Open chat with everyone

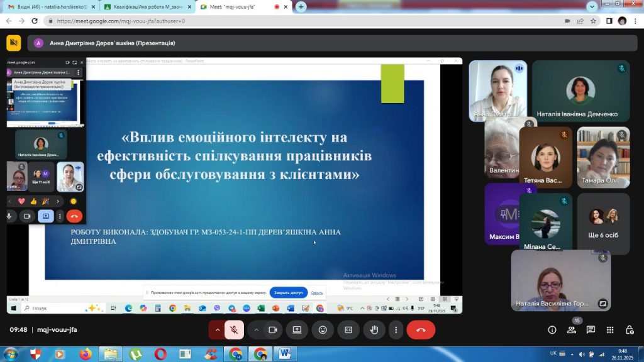[x=591, y=330]
